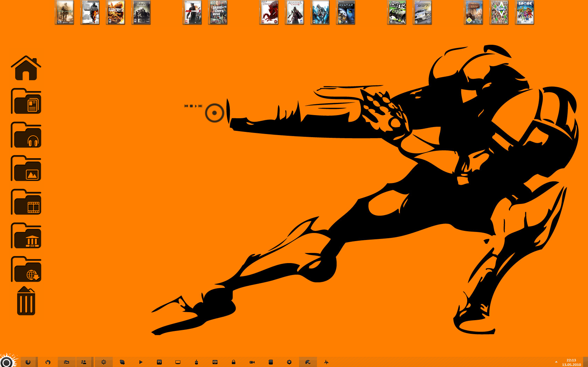Open the Start orb menu
The image size is (588, 367).
click(7, 361)
